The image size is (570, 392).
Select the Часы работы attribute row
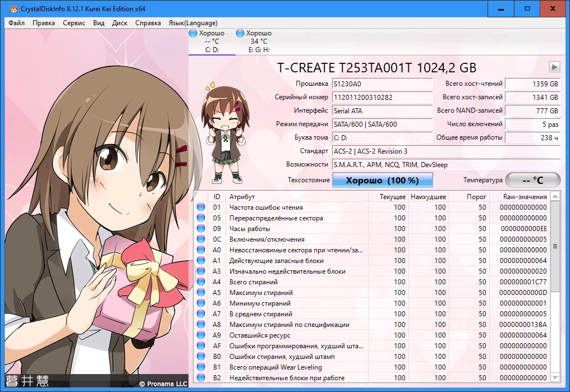point(373,228)
